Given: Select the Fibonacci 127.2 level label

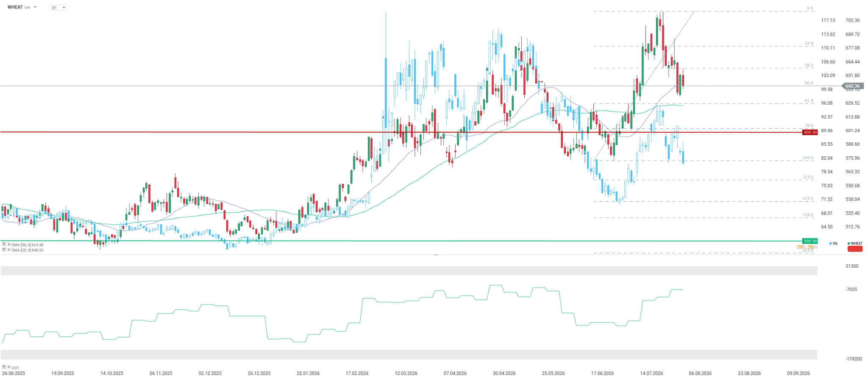Looking at the screenshot, I should [x=808, y=199].
